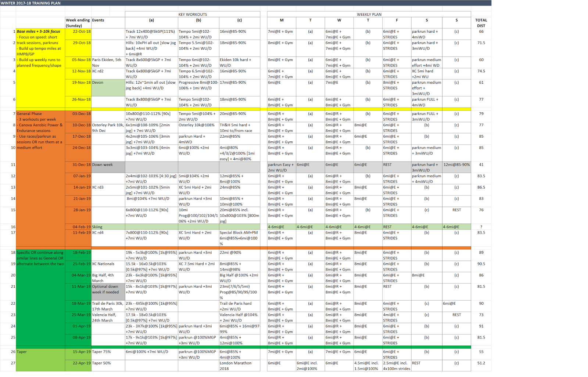The height and width of the screenshot is (377, 588).
Task: Click the 'Valencia Half, 24th March' event cell
Action: pos(108,318)
